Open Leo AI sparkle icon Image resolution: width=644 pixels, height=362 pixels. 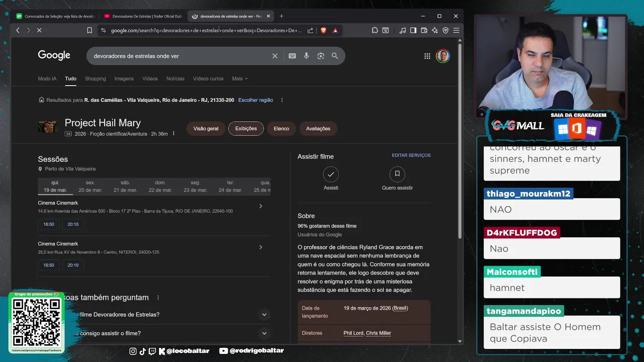click(x=435, y=31)
